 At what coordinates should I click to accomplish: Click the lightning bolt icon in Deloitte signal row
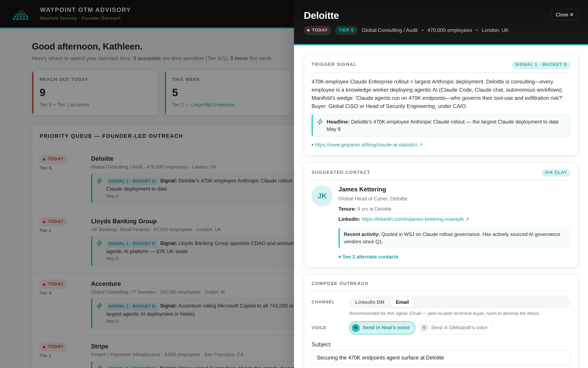99,181
